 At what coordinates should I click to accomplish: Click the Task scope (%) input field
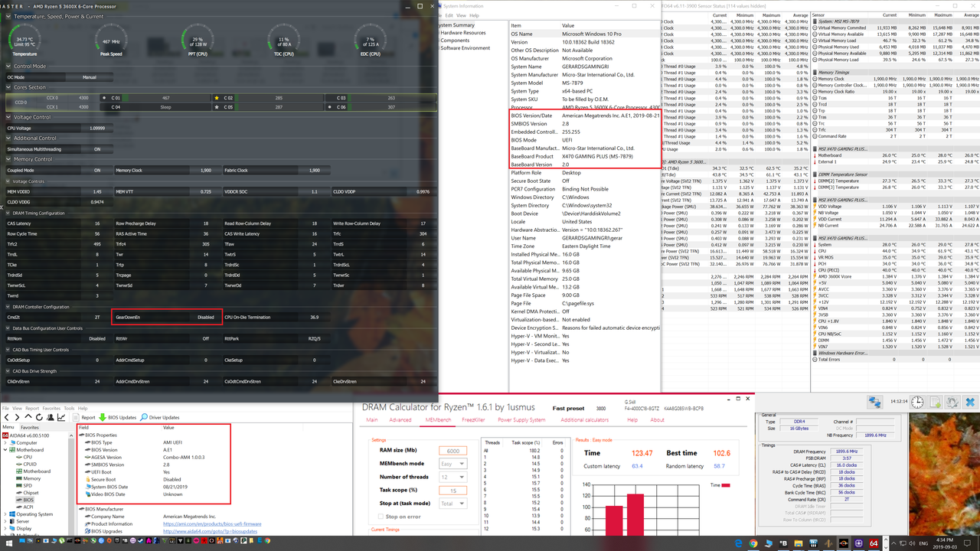[452, 491]
